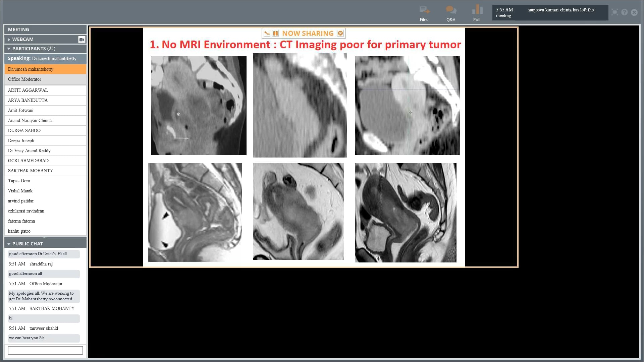This screenshot has height=362, width=644.
Task: Click the webcam camera icon
Action: coord(82,39)
